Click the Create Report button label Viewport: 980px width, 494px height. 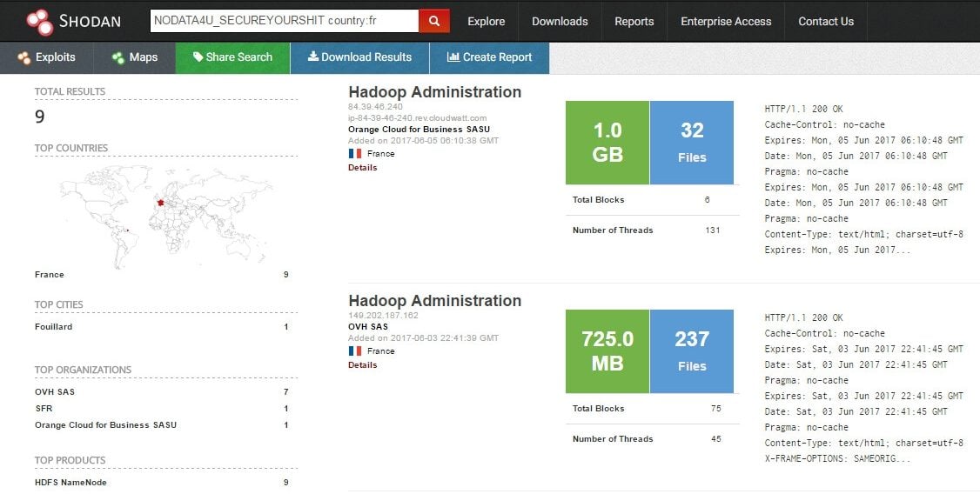pyautogui.click(x=498, y=57)
